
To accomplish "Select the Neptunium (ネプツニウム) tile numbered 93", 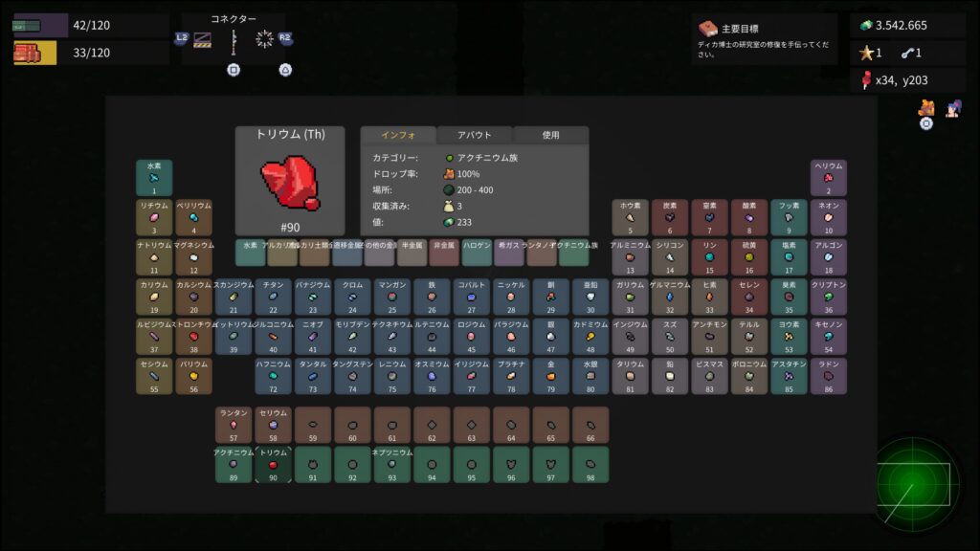I will pyautogui.click(x=391, y=464).
